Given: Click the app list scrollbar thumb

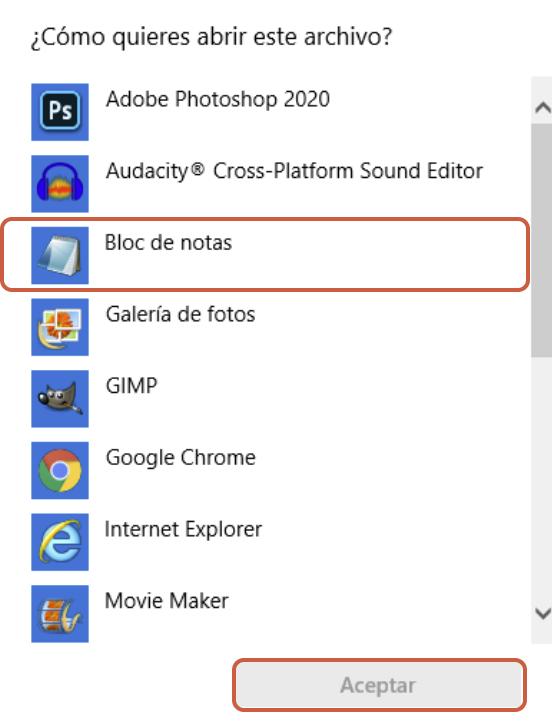Looking at the screenshot, I should pos(541,240).
